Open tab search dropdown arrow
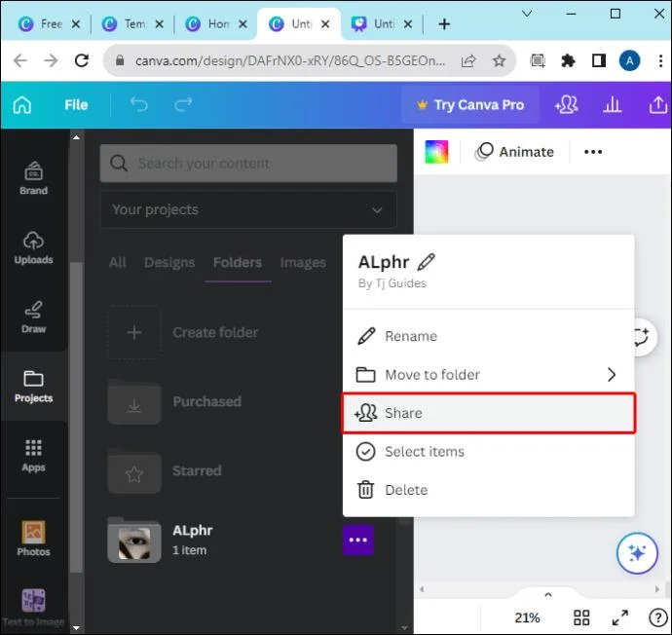 tap(527, 14)
